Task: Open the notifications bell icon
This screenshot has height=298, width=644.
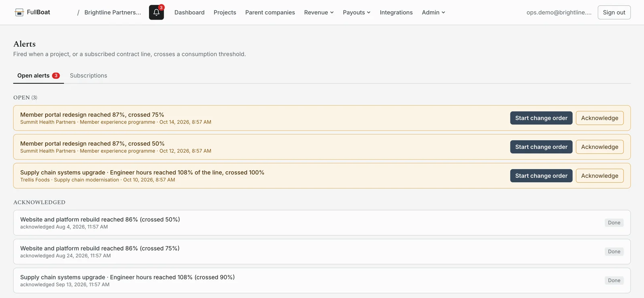Action: click(x=156, y=12)
